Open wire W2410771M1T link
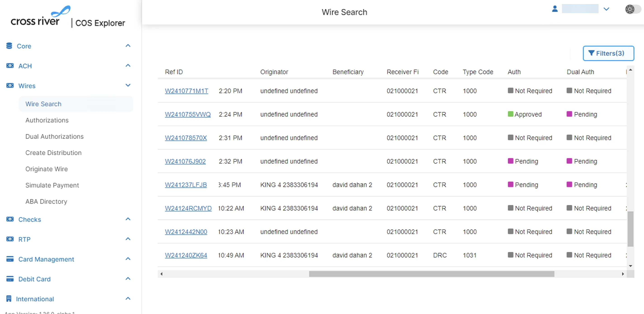 coord(186,91)
